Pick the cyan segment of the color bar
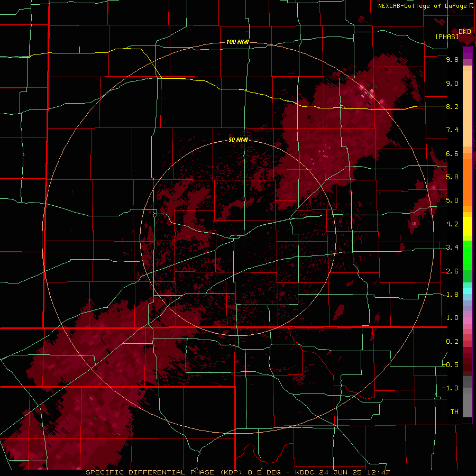 467,291
